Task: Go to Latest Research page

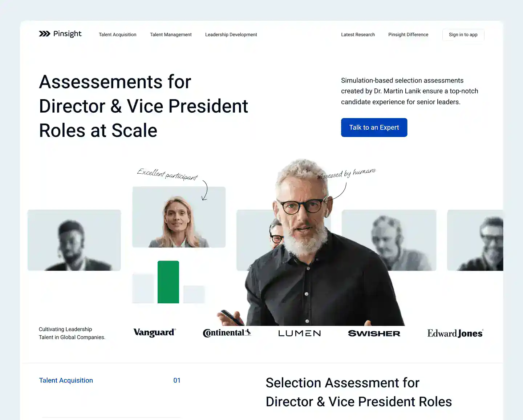Action: (358, 35)
